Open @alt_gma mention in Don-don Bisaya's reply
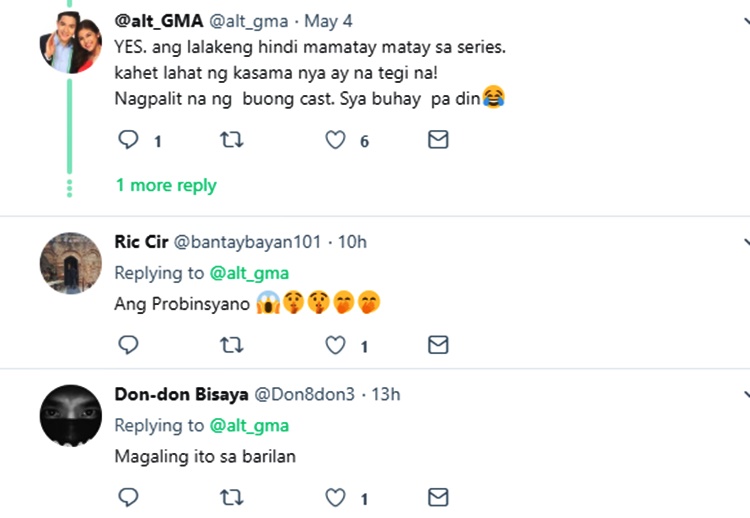Image resolution: width=750 pixels, height=518 pixels. point(249,425)
